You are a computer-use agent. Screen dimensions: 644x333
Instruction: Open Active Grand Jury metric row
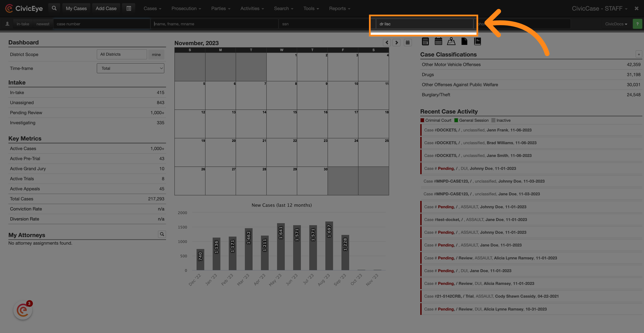[x=87, y=169]
